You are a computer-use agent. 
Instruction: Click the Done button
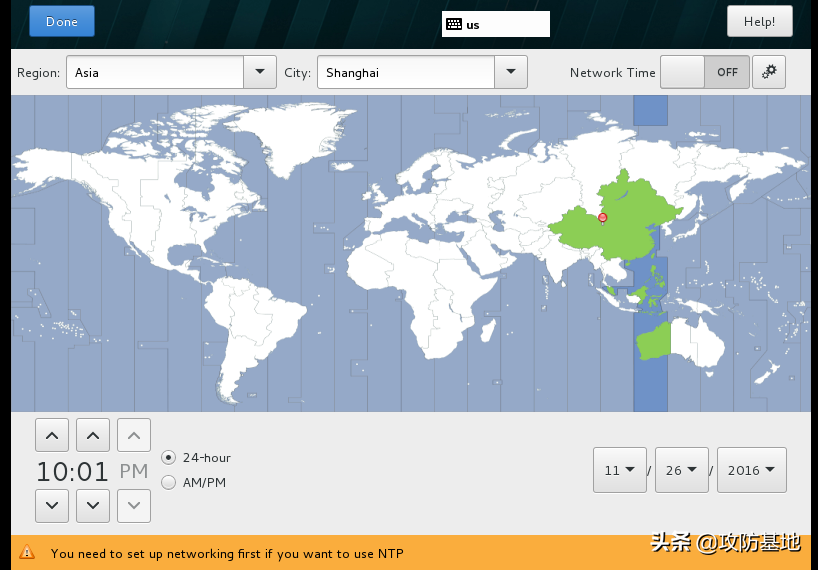[x=62, y=21]
